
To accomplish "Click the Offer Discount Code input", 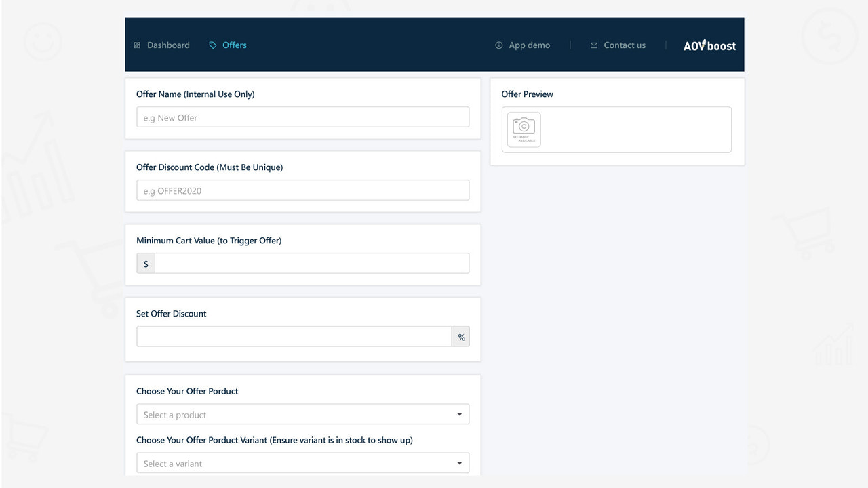I will 302,190.
